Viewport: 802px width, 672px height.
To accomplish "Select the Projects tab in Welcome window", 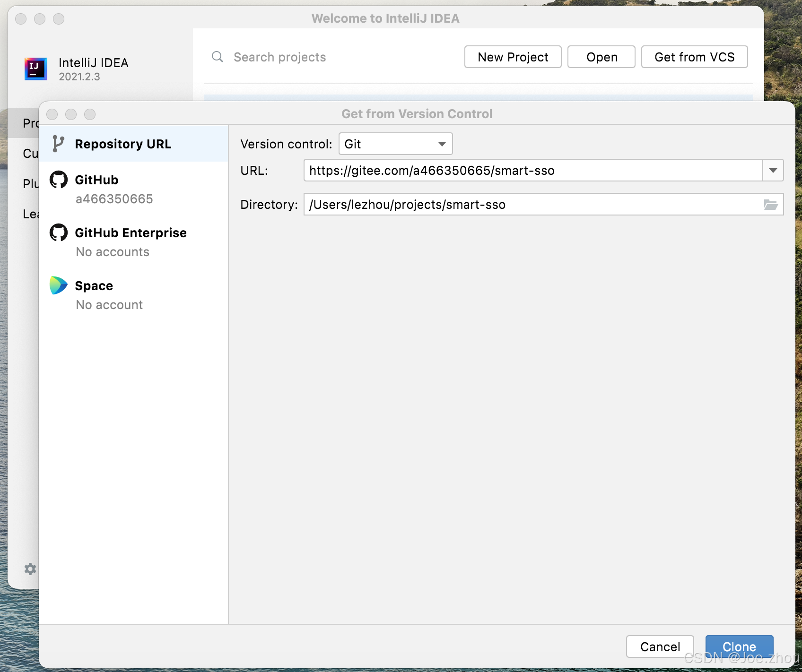I will 24,123.
